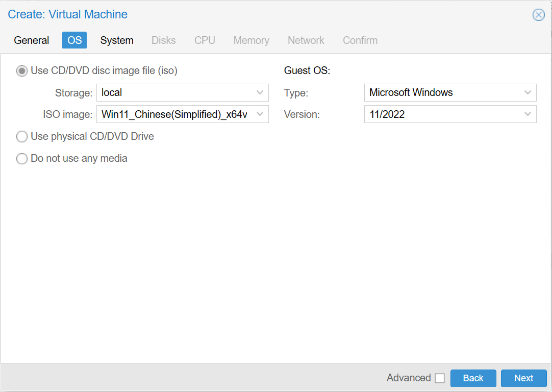The image size is (552, 392).
Task: Click the Guest OS: heading text
Action: pos(307,71)
